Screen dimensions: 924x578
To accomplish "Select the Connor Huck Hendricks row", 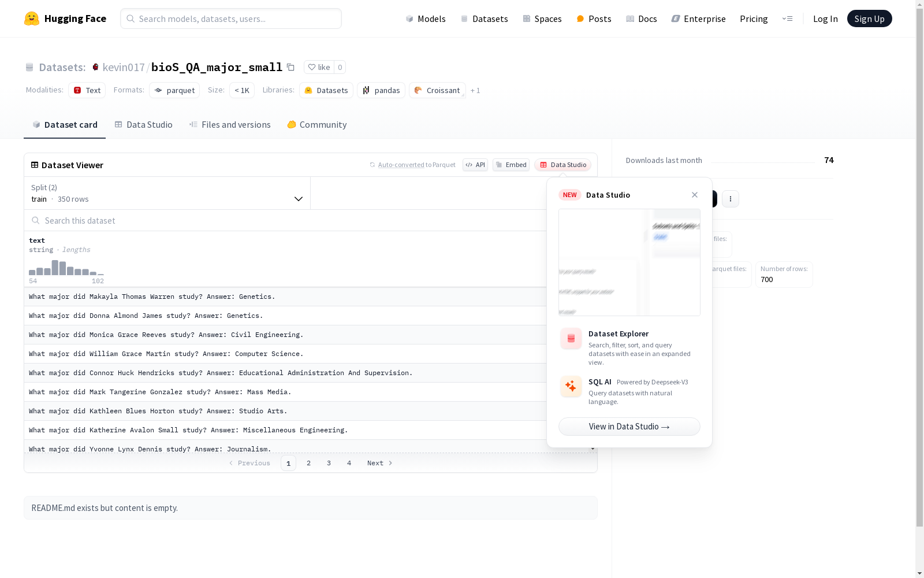I will (285, 373).
